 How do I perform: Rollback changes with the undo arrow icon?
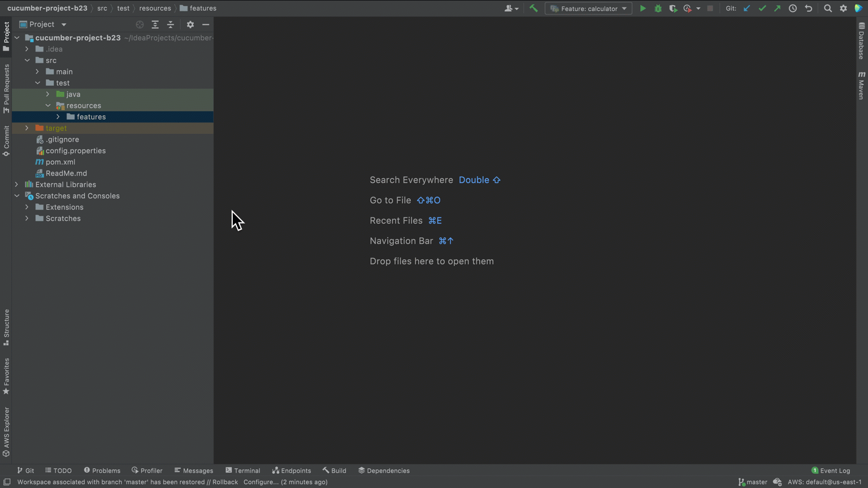pos(809,8)
